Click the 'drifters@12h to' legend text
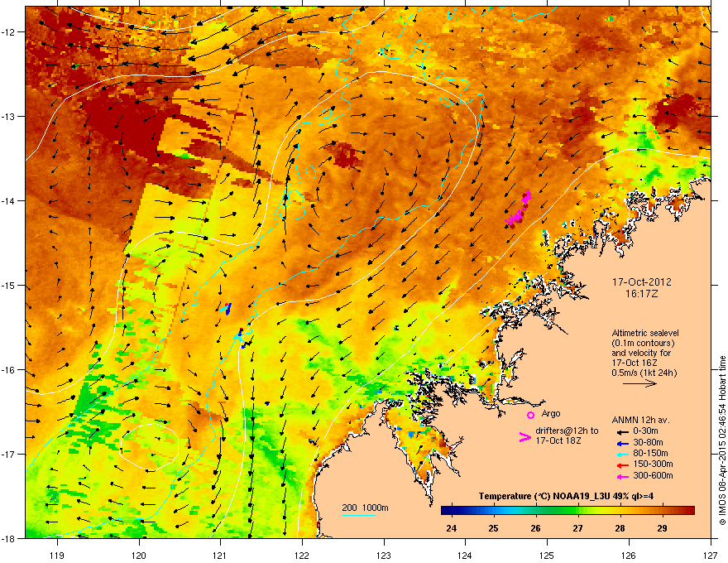Screen dimensions: 728x563 (x=567, y=431)
